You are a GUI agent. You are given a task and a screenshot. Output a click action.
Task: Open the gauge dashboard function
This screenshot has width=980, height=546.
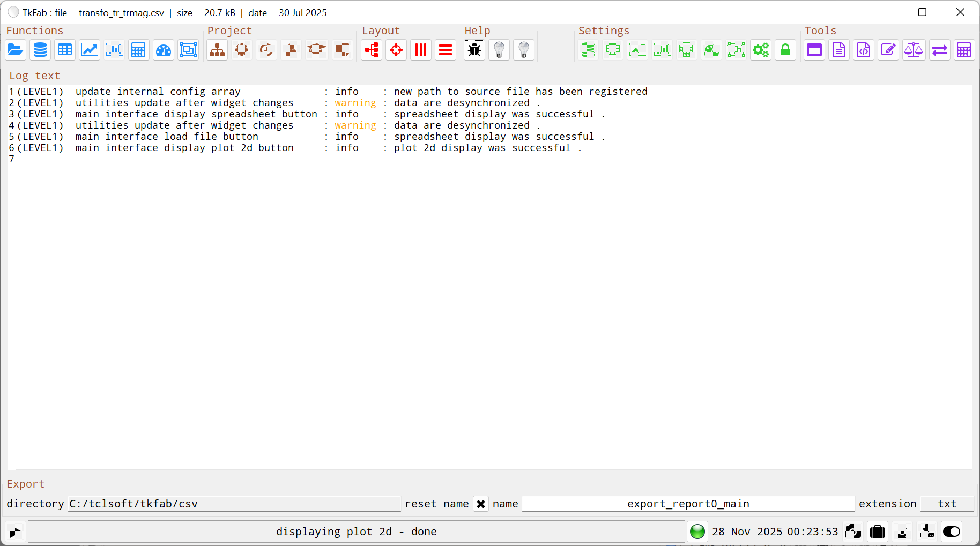coord(163,50)
